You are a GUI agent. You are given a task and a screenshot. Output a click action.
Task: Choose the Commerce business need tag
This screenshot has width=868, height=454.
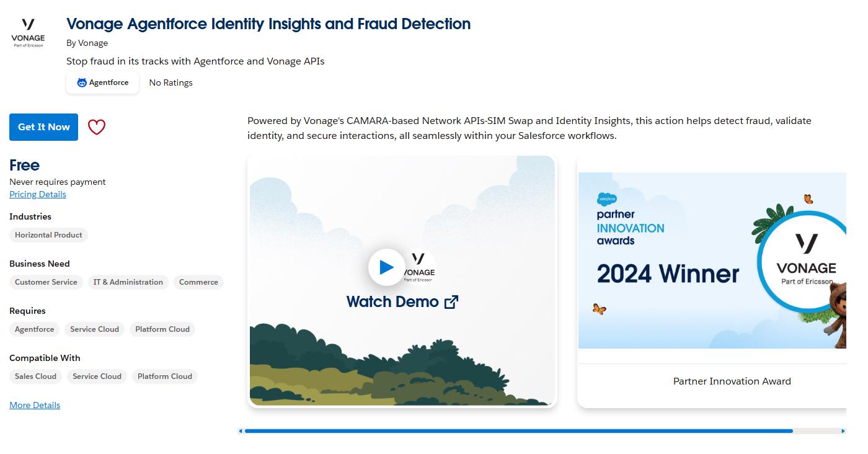pos(198,282)
